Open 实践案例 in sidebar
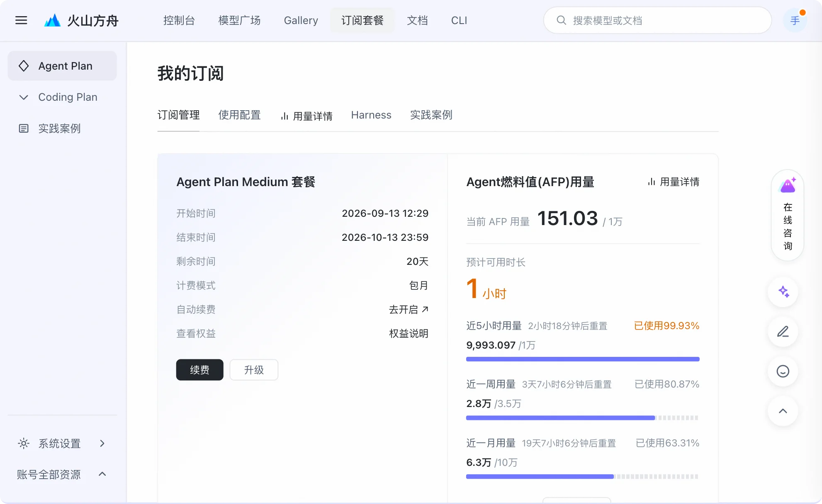The height and width of the screenshot is (504, 822). pyautogui.click(x=62, y=128)
